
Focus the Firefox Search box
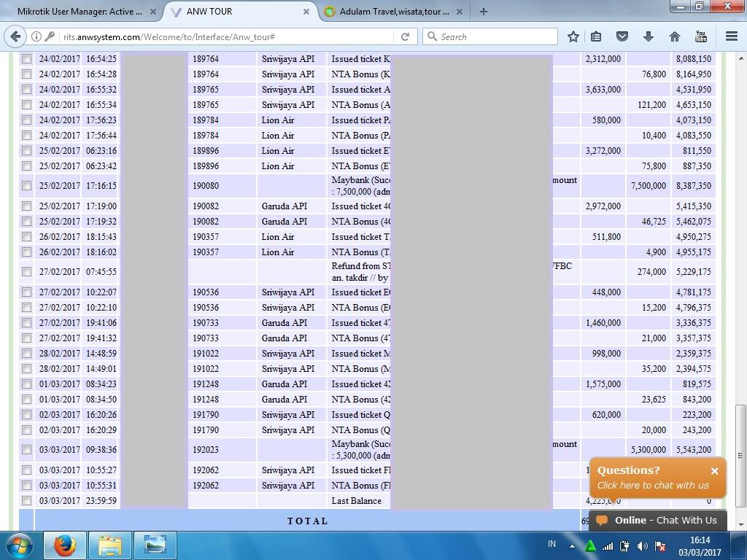(489, 36)
